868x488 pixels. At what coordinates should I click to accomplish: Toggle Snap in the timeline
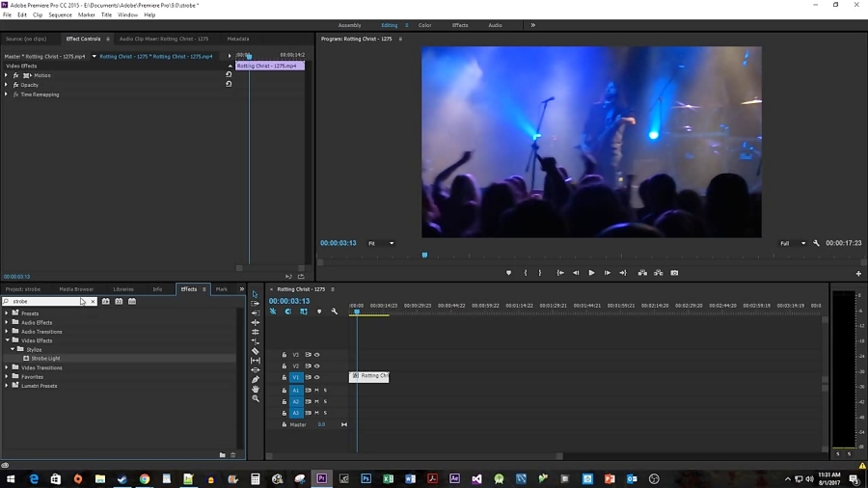(288, 312)
